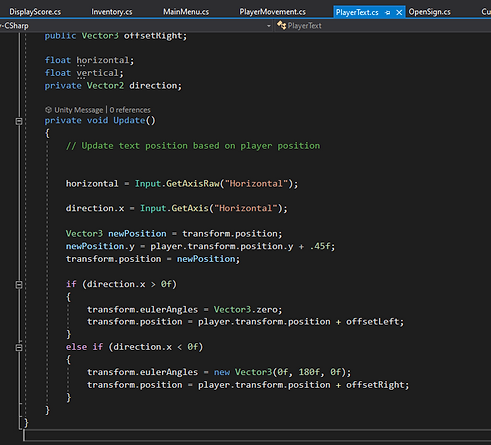The image size is (491, 445).
Task: Click the GetAxisRaw method call
Action: 193,184
